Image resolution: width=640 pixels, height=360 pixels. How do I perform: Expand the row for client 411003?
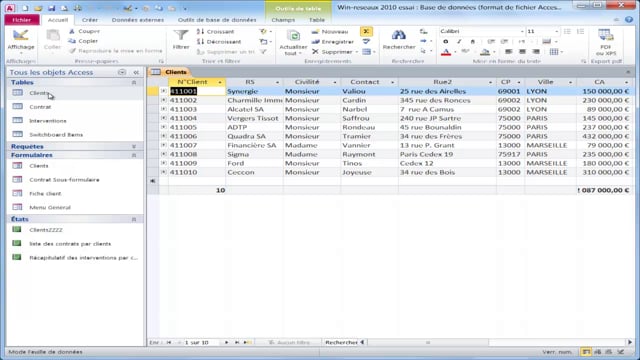pyautogui.click(x=164, y=109)
